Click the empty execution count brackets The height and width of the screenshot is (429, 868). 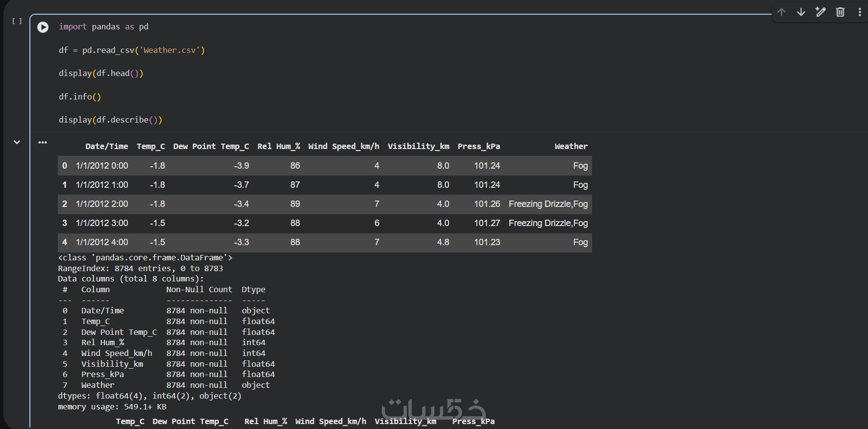coord(17,21)
